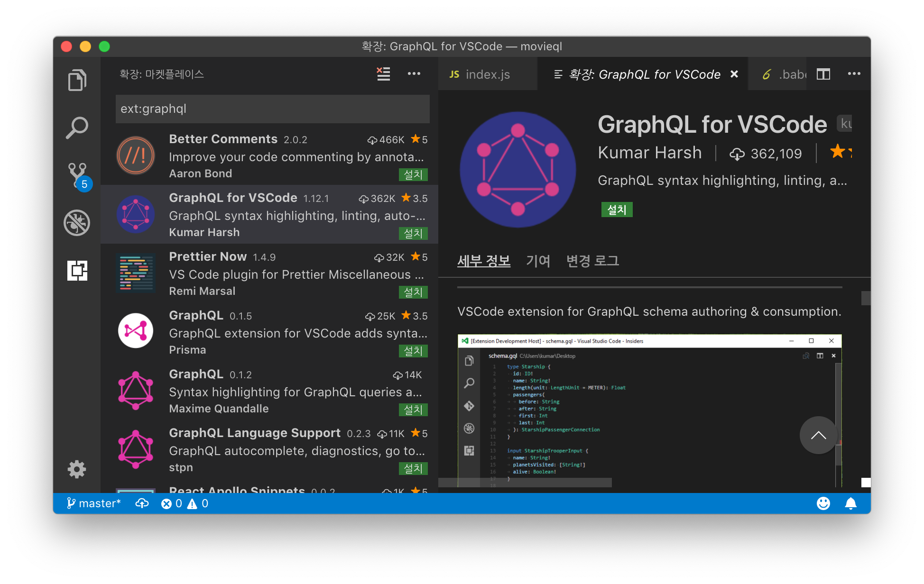Click the green 설치 button in details
Viewport: 924px width, 584px height.
[x=617, y=210]
